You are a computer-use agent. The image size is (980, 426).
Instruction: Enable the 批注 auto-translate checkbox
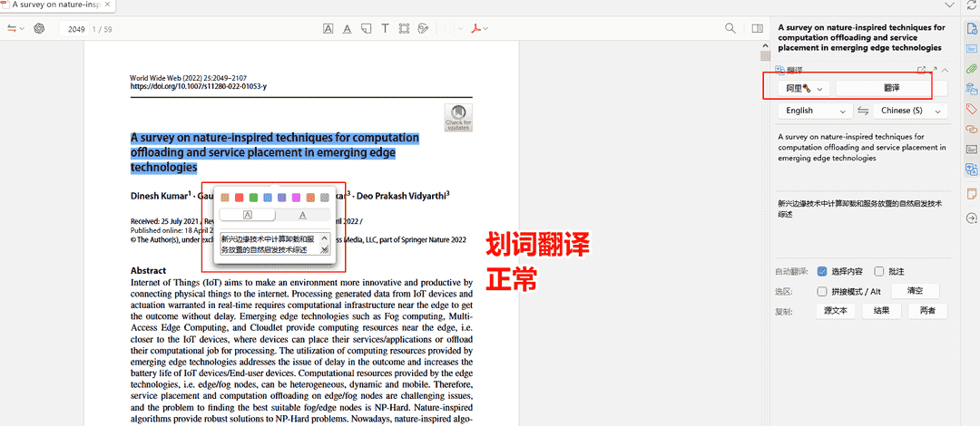tap(879, 271)
